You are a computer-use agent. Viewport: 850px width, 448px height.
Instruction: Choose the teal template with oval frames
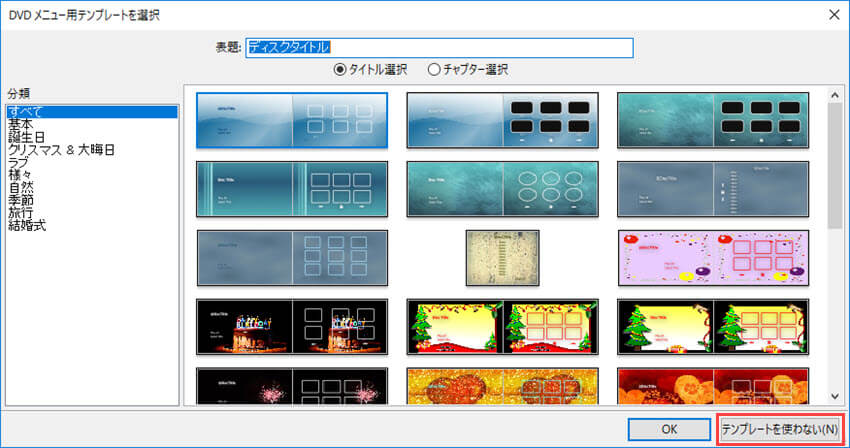502,189
